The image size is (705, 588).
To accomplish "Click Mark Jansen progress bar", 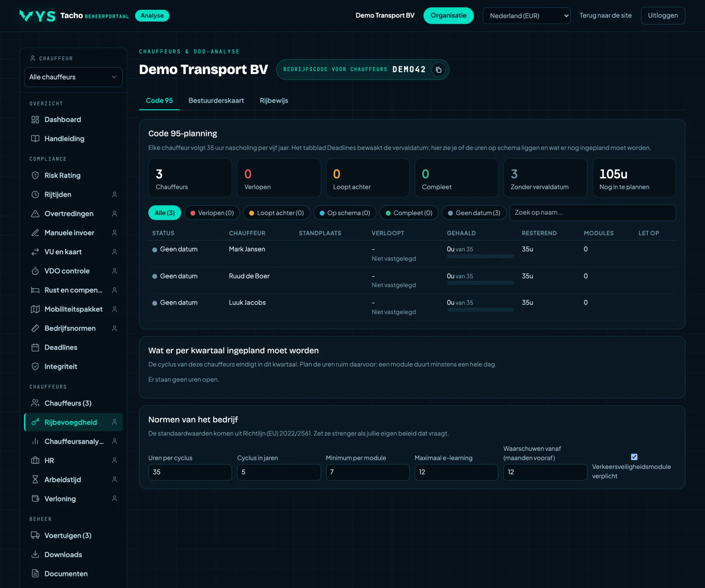I will click(x=480, y=257).
